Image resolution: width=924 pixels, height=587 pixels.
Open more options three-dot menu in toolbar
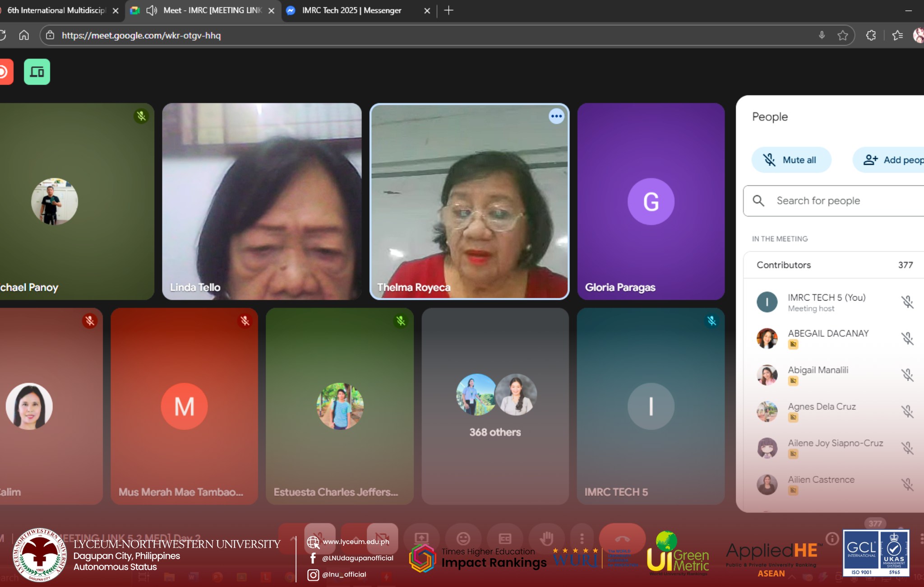582,538
